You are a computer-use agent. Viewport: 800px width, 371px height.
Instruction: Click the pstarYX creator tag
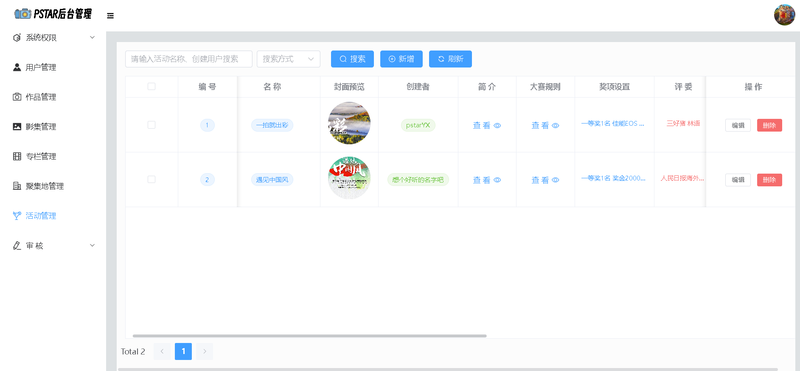[418, 125]
